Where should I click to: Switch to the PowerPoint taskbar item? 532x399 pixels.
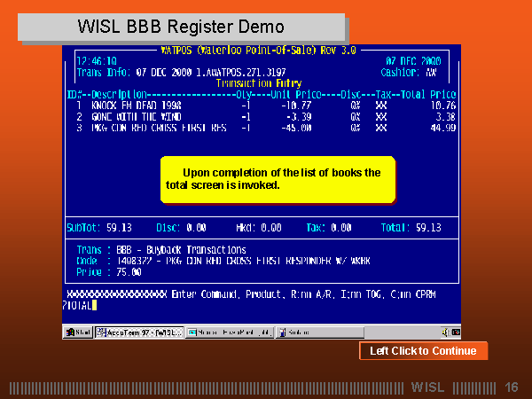pyautogui.click(x=230, y=332)
